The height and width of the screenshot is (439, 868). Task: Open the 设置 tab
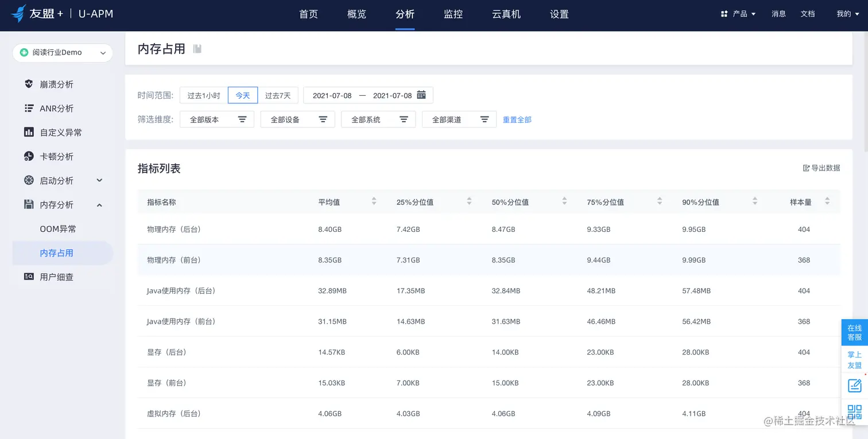click(x=559, y=14)
